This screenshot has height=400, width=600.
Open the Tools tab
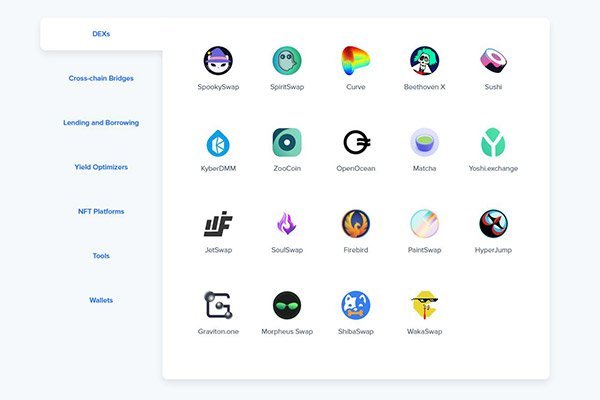click(101, 256)
